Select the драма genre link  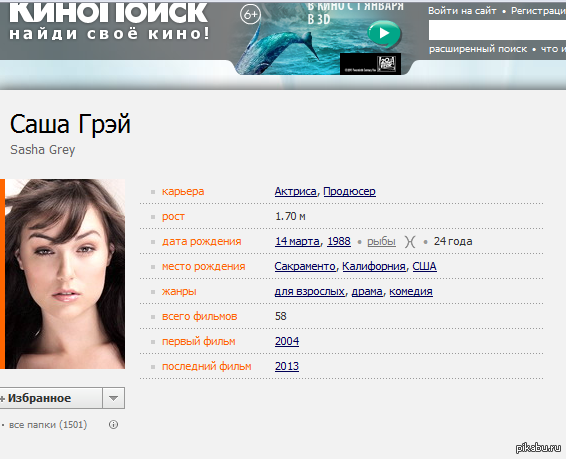[x=367, y=291]
